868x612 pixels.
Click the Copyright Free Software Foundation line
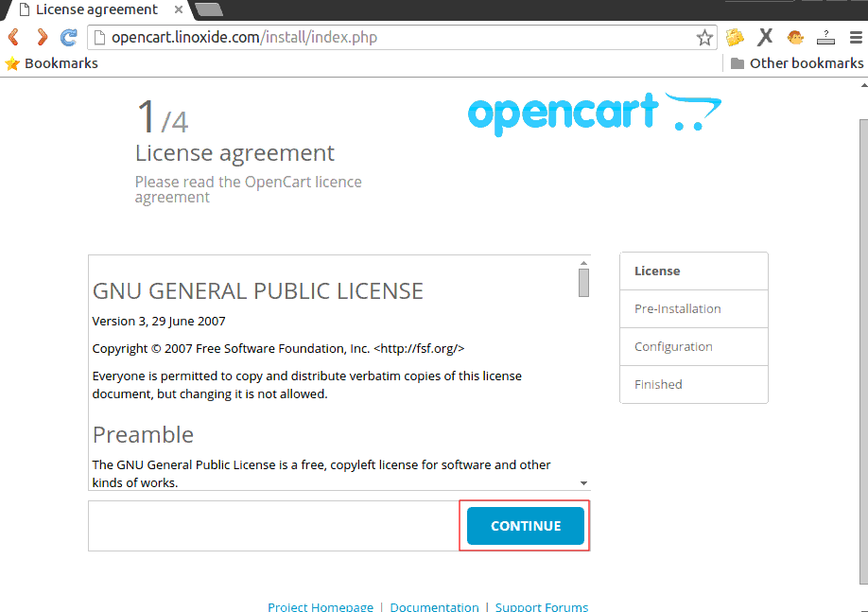click(x=278, y=348)
